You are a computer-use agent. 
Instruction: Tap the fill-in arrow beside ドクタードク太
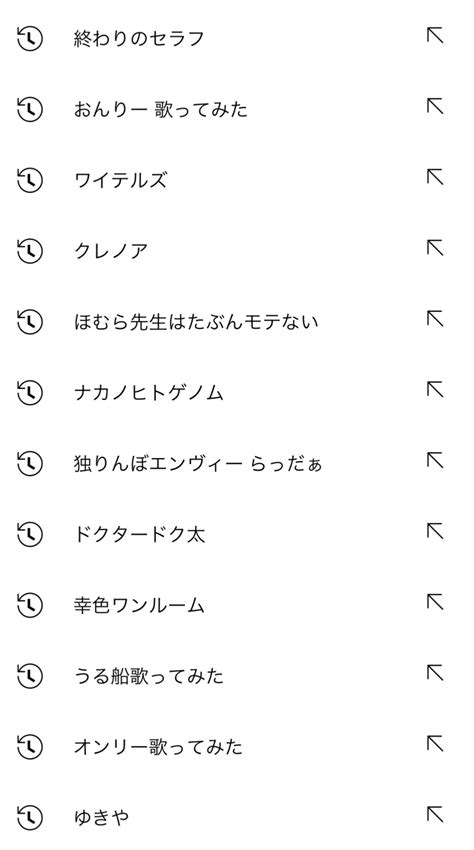point(435,531)
